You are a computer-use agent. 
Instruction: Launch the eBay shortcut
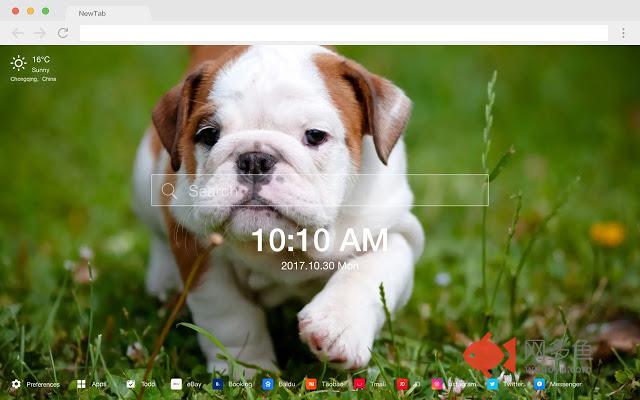(x=176, y=384)
